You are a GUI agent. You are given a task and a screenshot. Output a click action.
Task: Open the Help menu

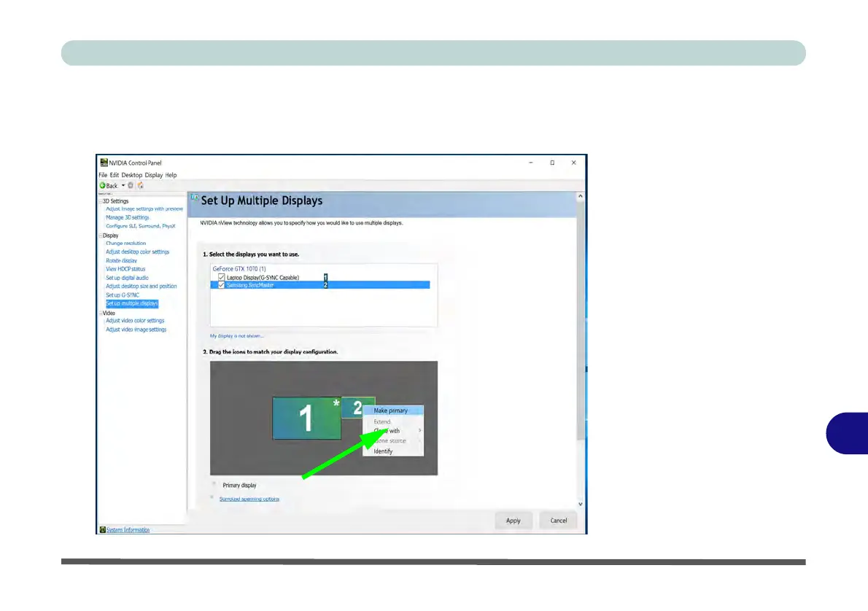(171, 175)
